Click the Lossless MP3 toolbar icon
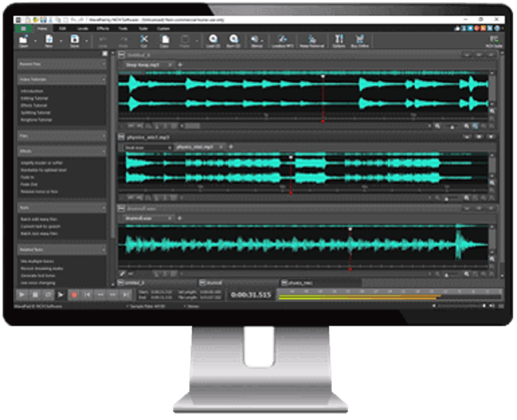The image size is (517, 420). pos(283,41)
